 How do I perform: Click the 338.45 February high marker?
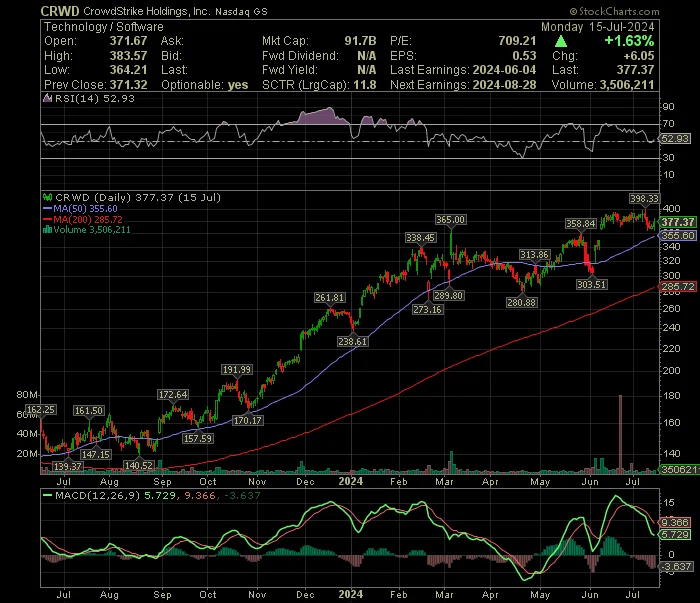[420, 237]
